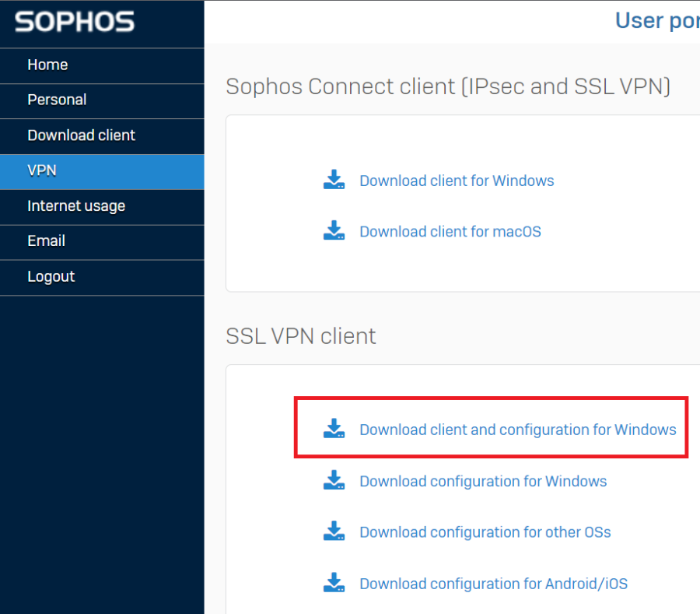Go to the Personal section
The image size is (700, 614).
[102, 100]
